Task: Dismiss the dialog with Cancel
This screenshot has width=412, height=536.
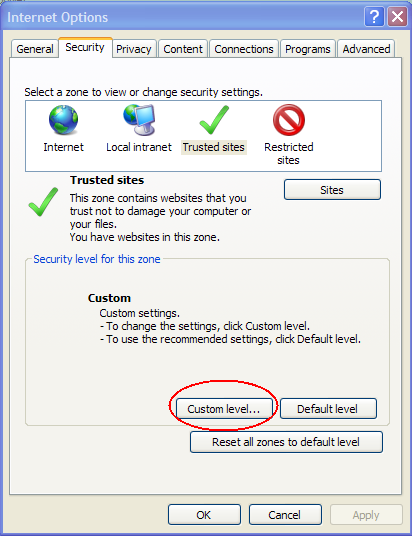Action: point(285,514)
